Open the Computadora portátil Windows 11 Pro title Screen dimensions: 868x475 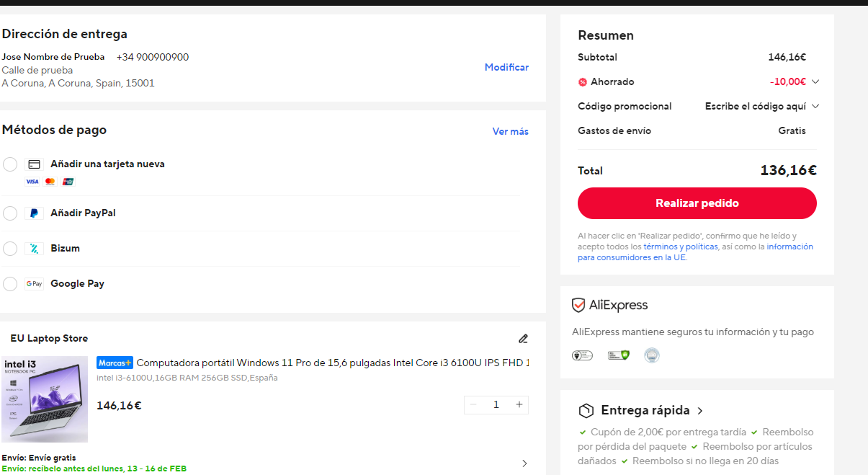click(333, 363)
